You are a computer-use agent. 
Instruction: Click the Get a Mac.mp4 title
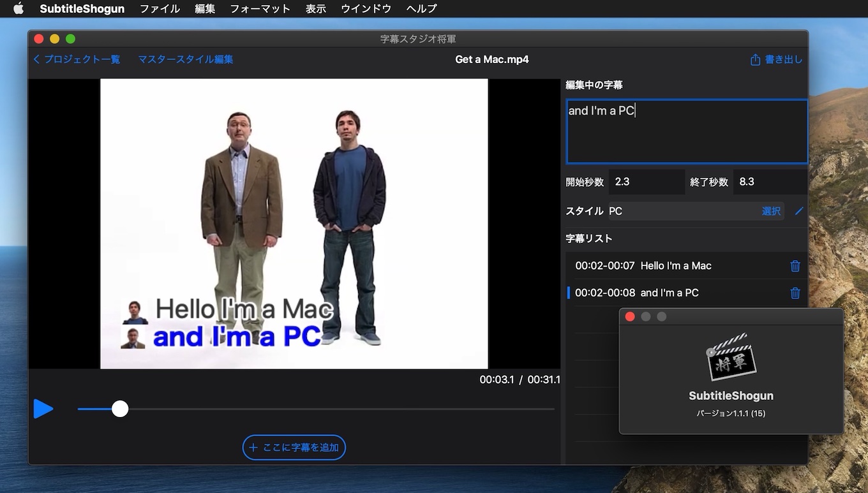492,59
